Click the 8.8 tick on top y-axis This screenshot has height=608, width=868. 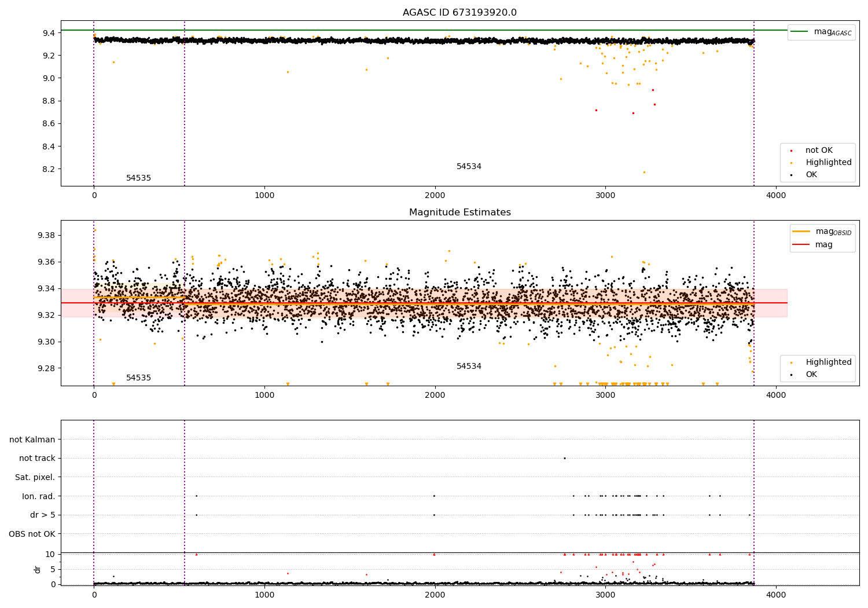click(50, 101)
